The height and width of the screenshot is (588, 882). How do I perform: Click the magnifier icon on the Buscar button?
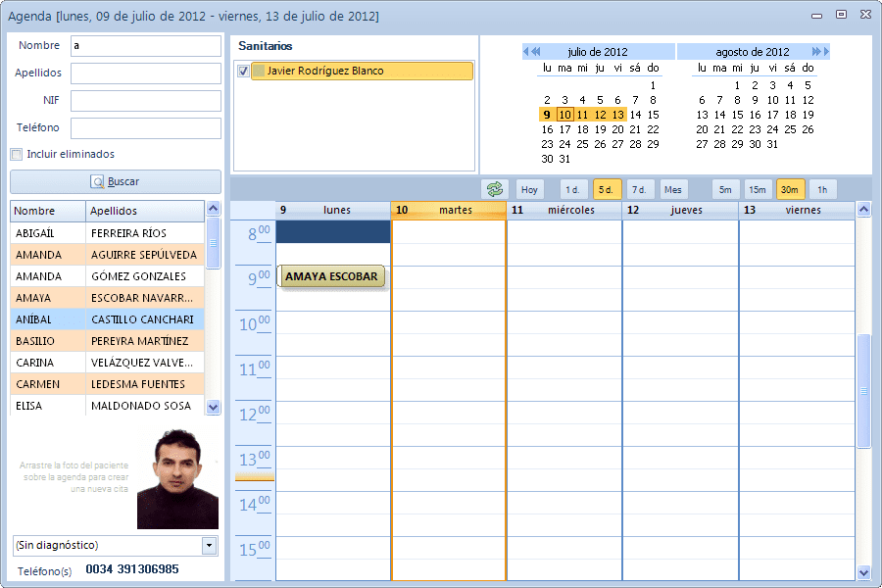point(98,181)
